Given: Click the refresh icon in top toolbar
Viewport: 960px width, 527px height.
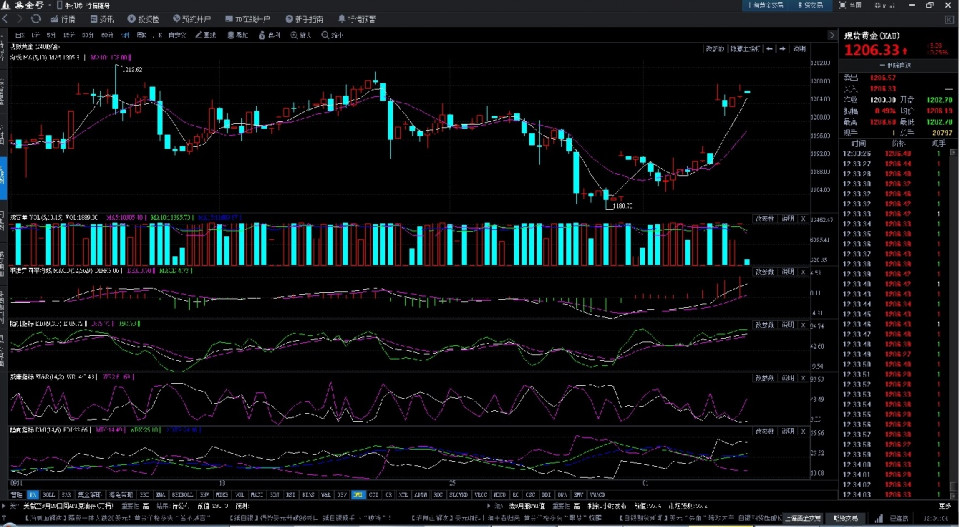Looking at the screenshot, I should (x=36, y=19).
